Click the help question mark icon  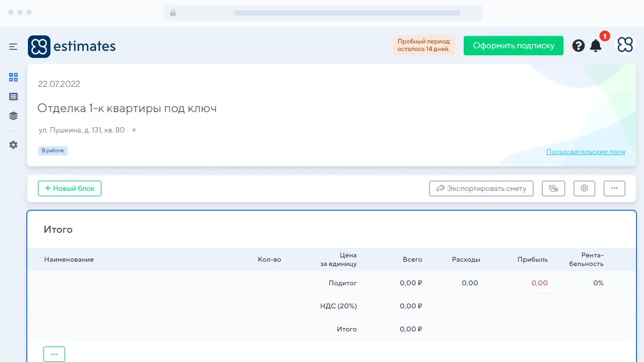click(578, 46)
